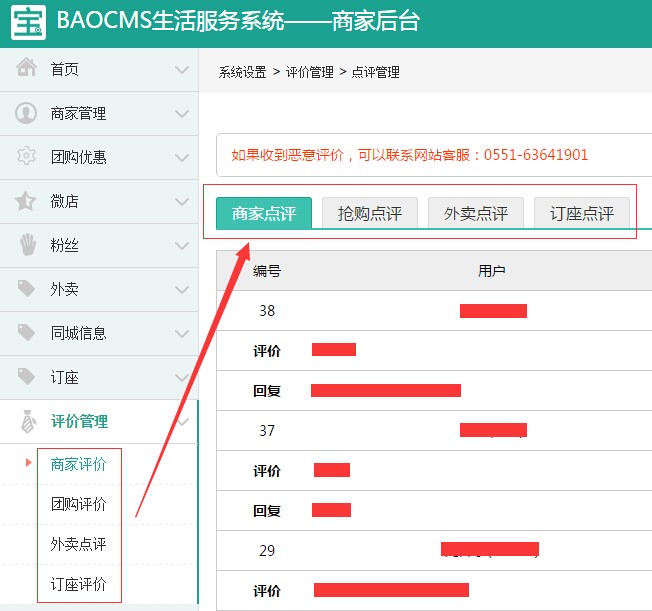Expand the 商家管理 menu chevron
This screenshot has width=652, height=611.
point(182,114)
